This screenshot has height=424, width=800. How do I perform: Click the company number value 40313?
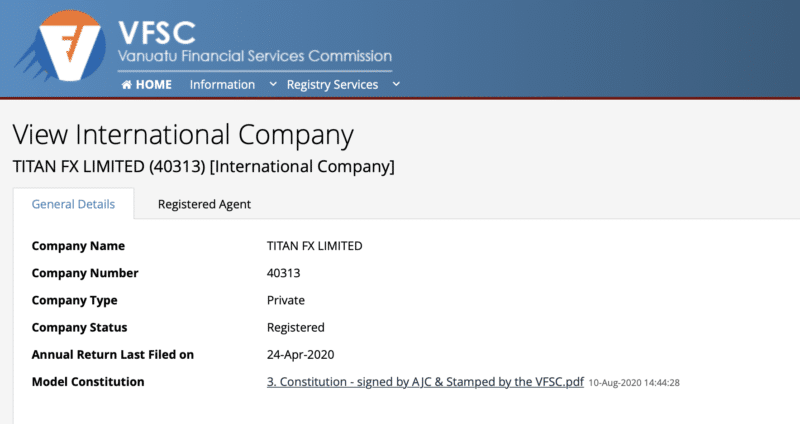(283, 273)
